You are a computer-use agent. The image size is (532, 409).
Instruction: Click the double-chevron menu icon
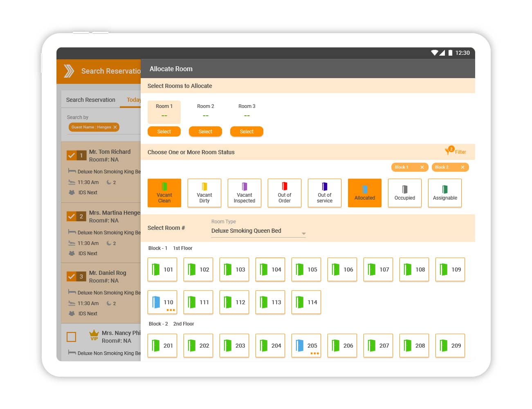[69, 71]
